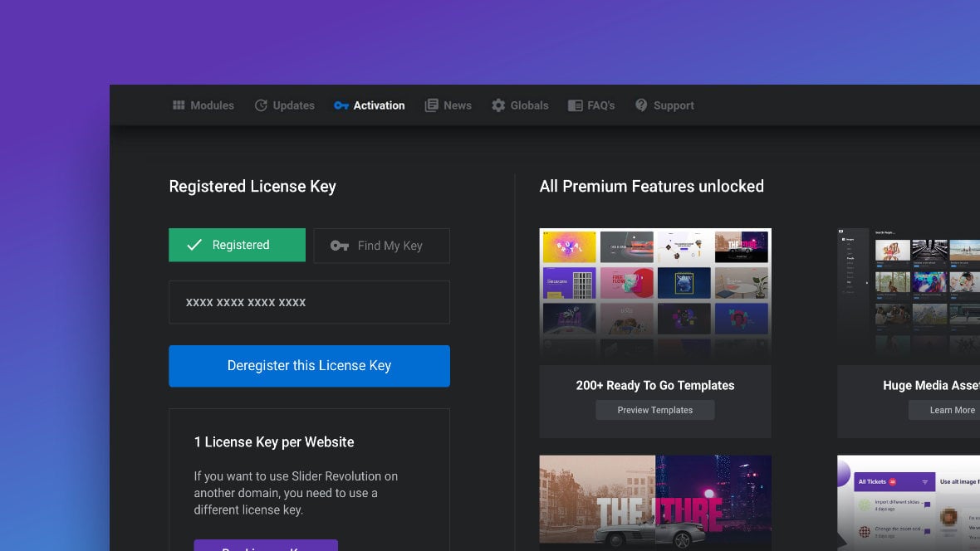The width and height of the screenshot is (980, 551).
Task: Click the 'If you want to use Slider Revolution' paragraph
Action: (x=296, y=493)
